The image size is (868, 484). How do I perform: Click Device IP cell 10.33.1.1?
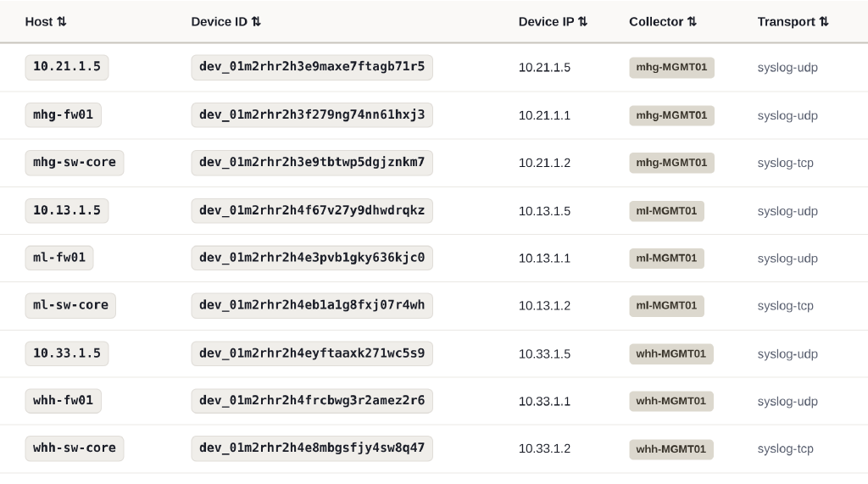tap(544, 402)
